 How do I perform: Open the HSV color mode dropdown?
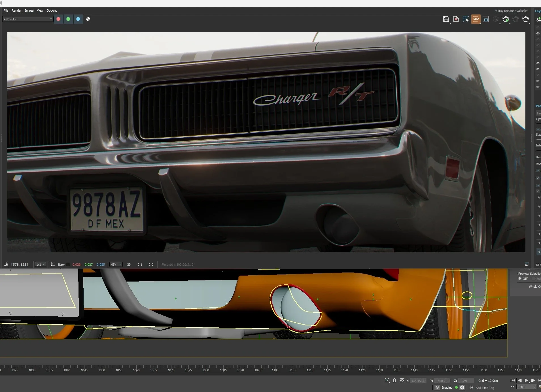(116, 265)
